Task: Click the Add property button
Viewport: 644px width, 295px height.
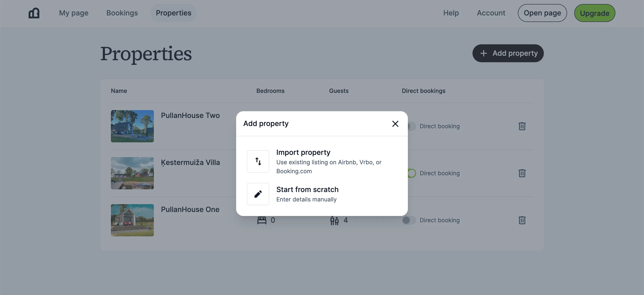Action: pyautogui.click(x=508, y=53)
